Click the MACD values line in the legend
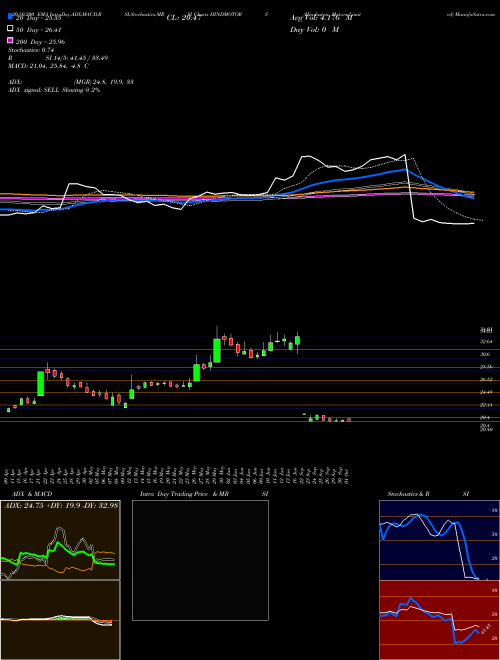 (x=48, y=66)
